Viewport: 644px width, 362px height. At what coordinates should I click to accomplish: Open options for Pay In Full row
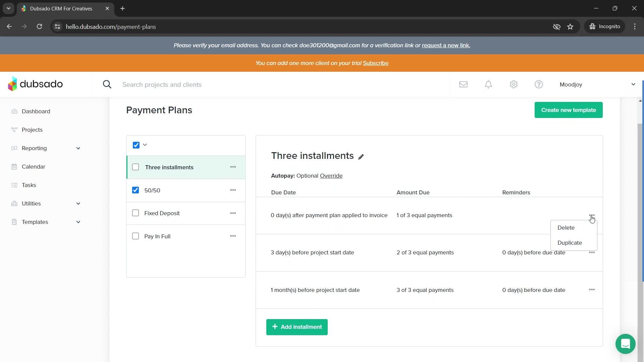(233, 236)
